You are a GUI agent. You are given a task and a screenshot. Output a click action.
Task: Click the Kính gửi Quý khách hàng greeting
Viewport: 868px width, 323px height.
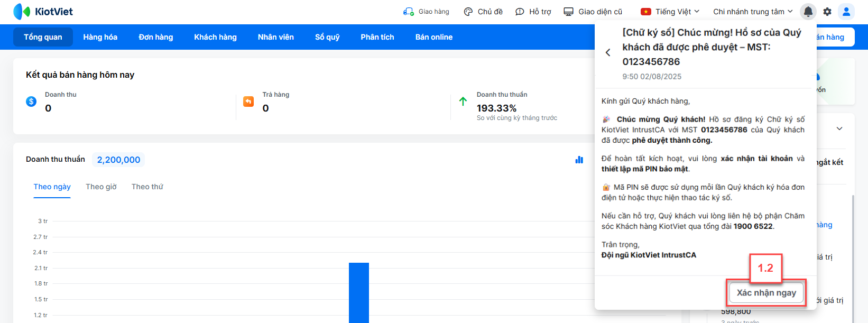(645, 101)
